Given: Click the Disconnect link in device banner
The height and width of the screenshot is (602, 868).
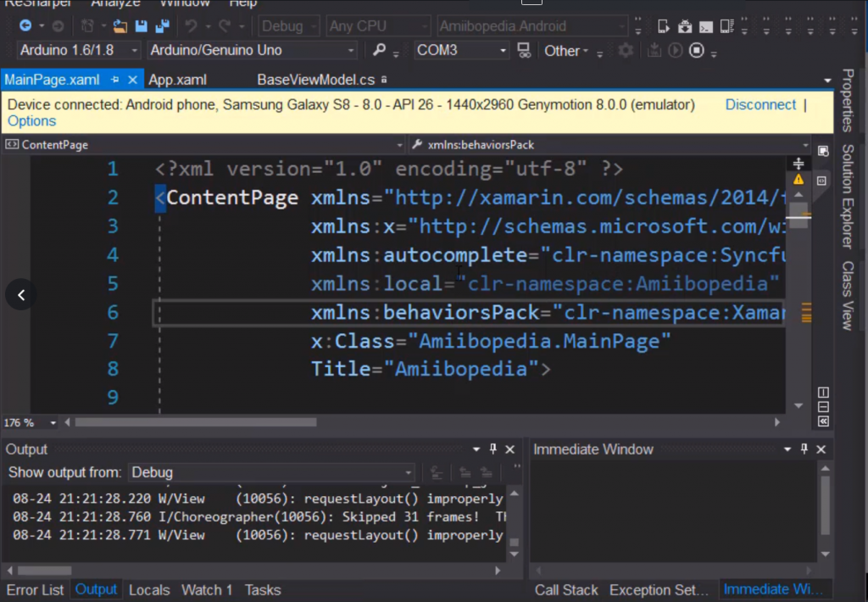Looking at the screenshot, I should point(760,104).
